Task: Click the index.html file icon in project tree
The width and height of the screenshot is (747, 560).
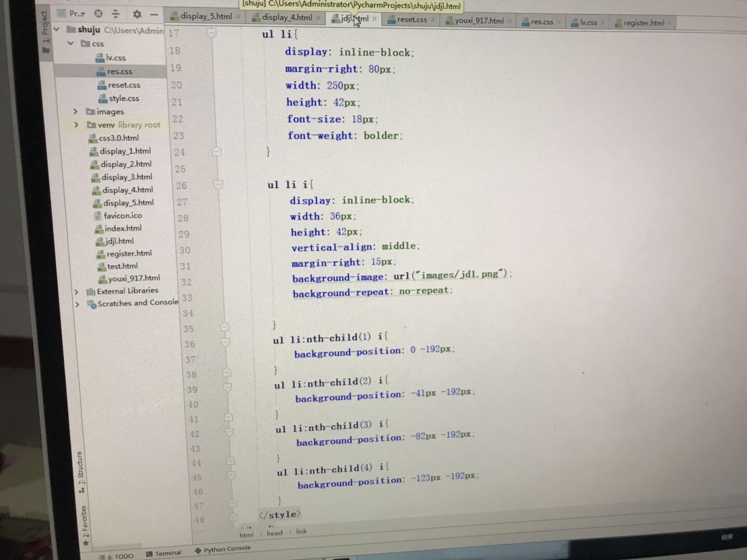Action: pos(99,229)
